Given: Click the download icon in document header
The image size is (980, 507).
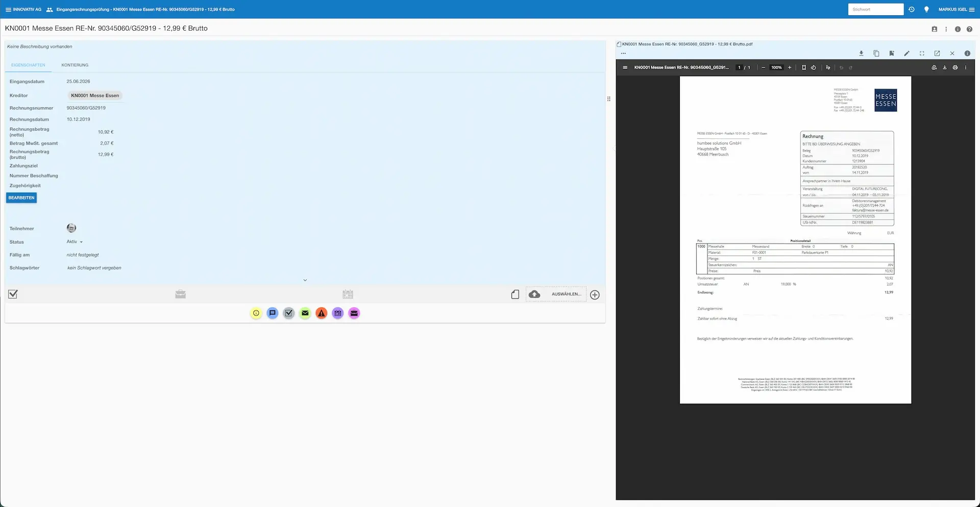Looking at the screenshot, I should coord(861,53).
